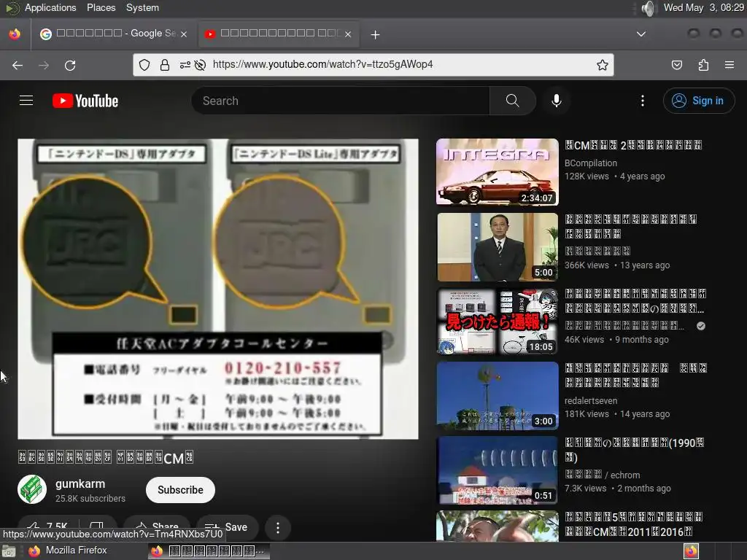Reload the page with refresh icon
Viewport: 747px width, 560px height.
click(70, 65)
